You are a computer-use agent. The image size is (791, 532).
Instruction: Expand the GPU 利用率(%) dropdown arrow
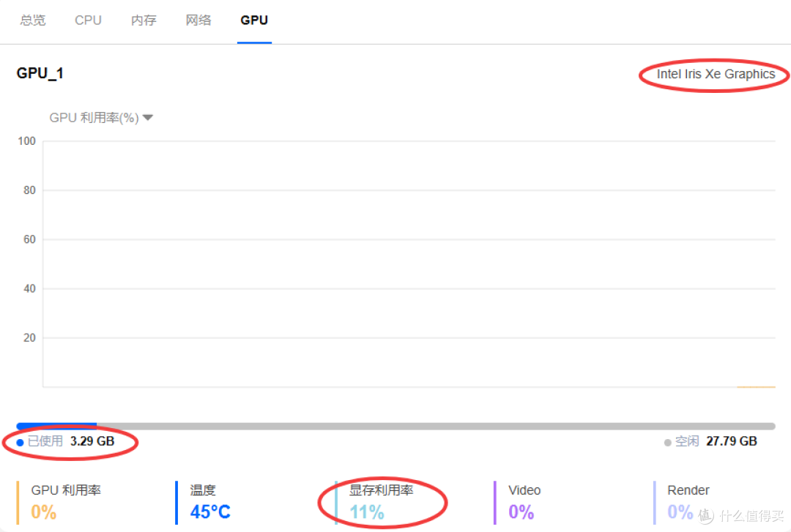tap(148, 118)
